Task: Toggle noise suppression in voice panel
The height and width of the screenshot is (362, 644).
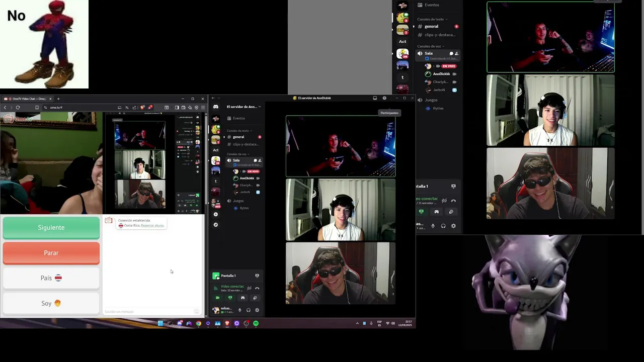Action: point(249,288)
